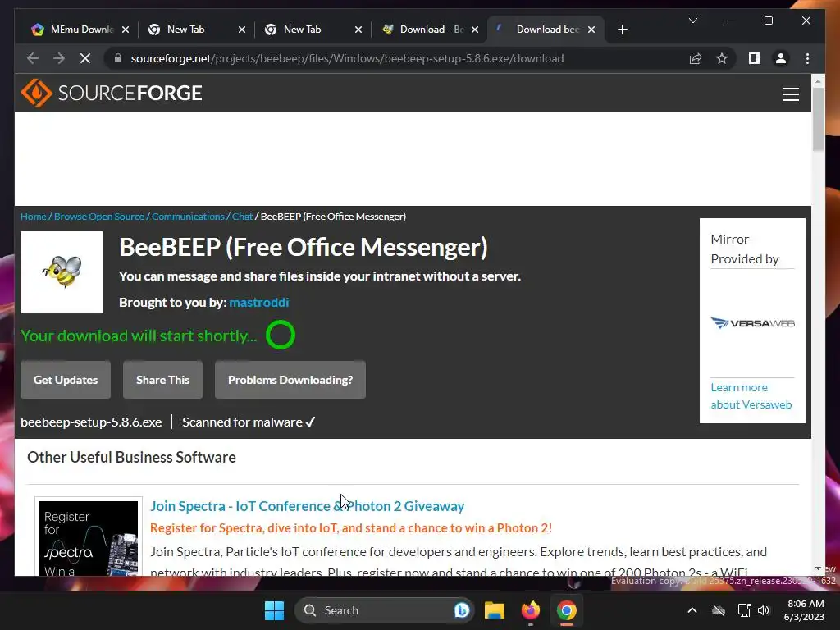840x630 pixels.
Task: Click the Chrome taskbar icon
Action: (x=566, y=610)
